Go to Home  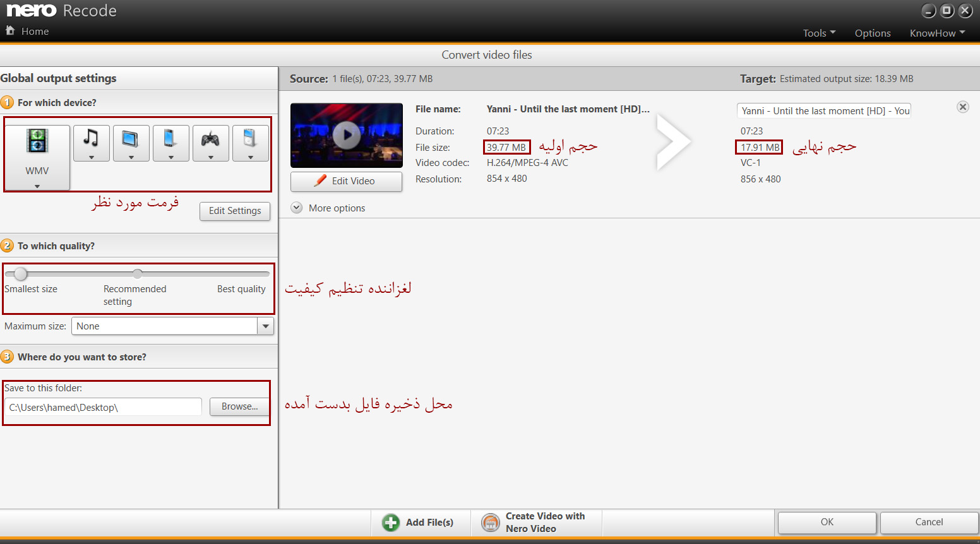coord(35,31)
